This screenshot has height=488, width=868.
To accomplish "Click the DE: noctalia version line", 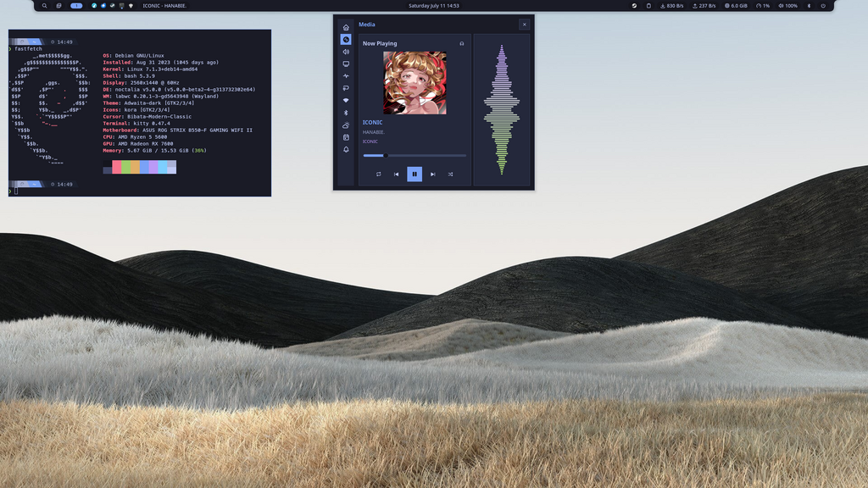I will (x=180, y=89).
